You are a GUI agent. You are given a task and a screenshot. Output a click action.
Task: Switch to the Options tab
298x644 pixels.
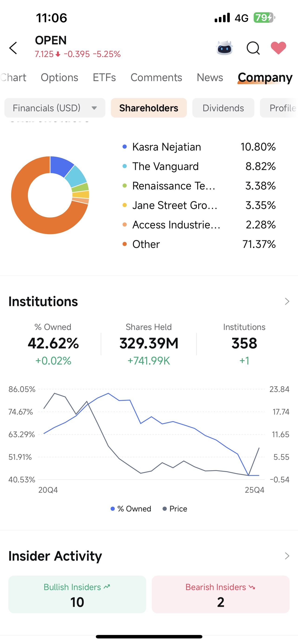pyautogui.click(x=60, y=77)
